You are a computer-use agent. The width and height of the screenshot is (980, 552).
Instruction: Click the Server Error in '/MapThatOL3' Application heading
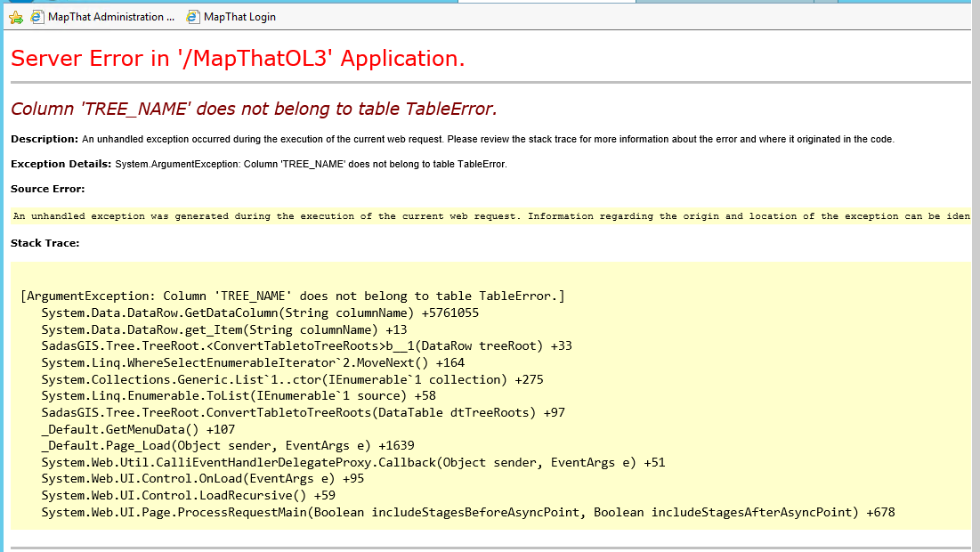[239, 58]
